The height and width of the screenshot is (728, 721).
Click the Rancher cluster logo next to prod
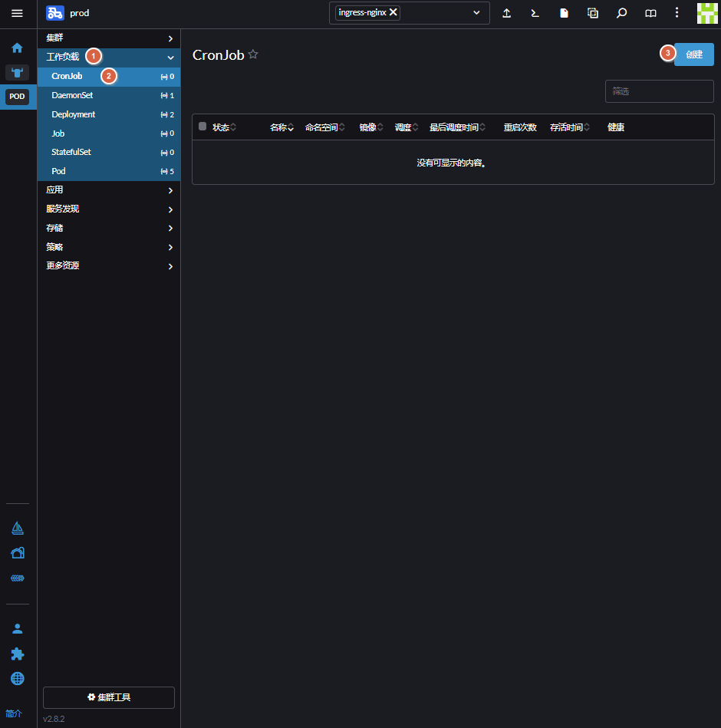click(54, 13)
